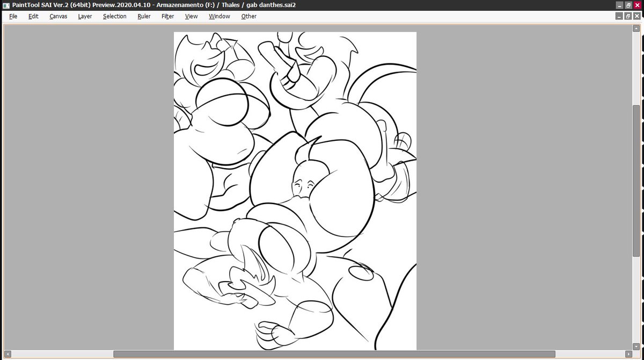Minimize the gab danthes.sai2 document window
The image size is (644, 360).
pos(619,16)
